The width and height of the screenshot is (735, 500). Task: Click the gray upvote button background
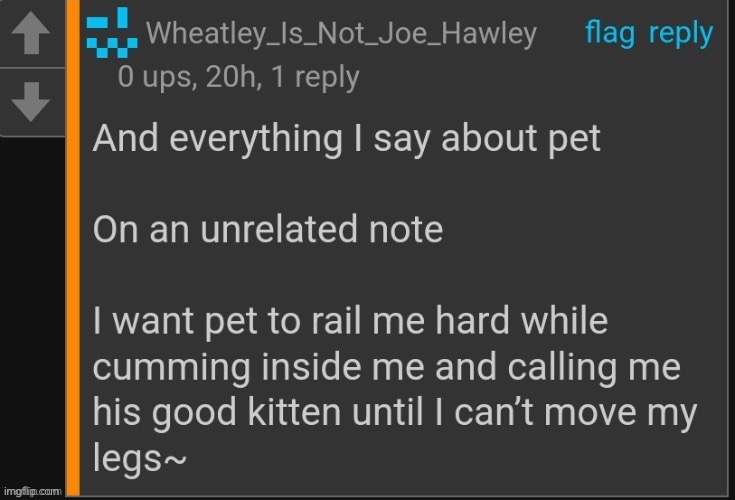coord(32,34)
